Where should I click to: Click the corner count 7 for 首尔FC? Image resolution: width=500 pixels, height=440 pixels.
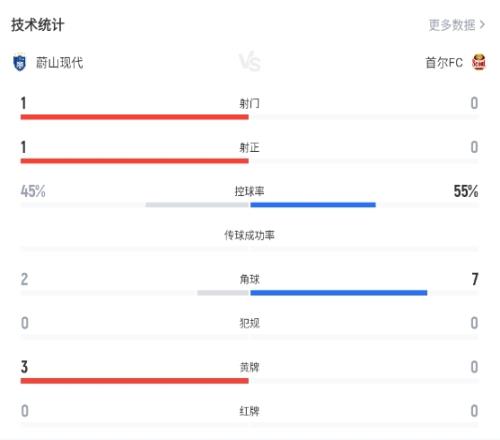coord(475,279)
